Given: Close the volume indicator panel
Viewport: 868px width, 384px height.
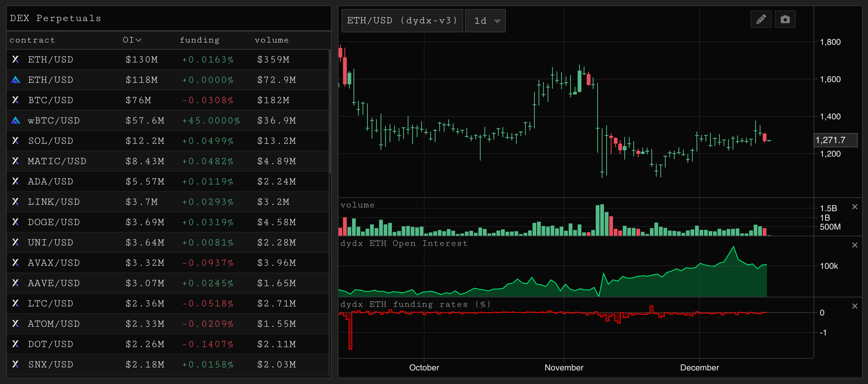Looking at the screenshot, I should click(x=855, y=207).
